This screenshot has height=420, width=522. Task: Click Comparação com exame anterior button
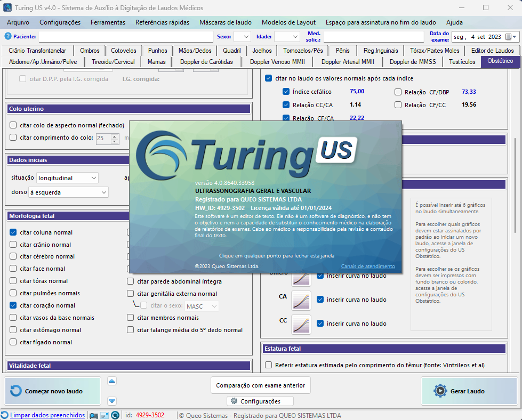coord(260,385)
